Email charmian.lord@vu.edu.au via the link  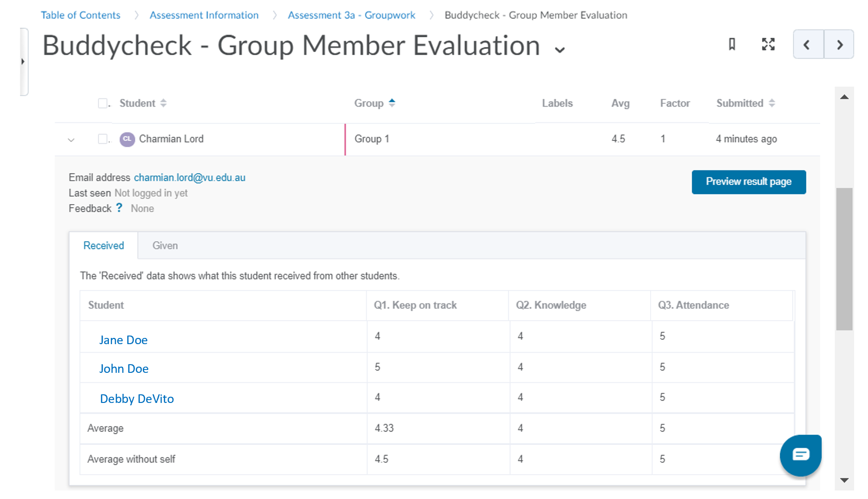(x=190, y=178)
